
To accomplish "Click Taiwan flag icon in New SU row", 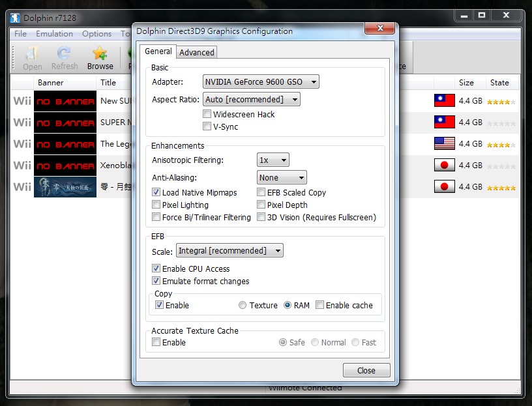I will click(444, 100).
